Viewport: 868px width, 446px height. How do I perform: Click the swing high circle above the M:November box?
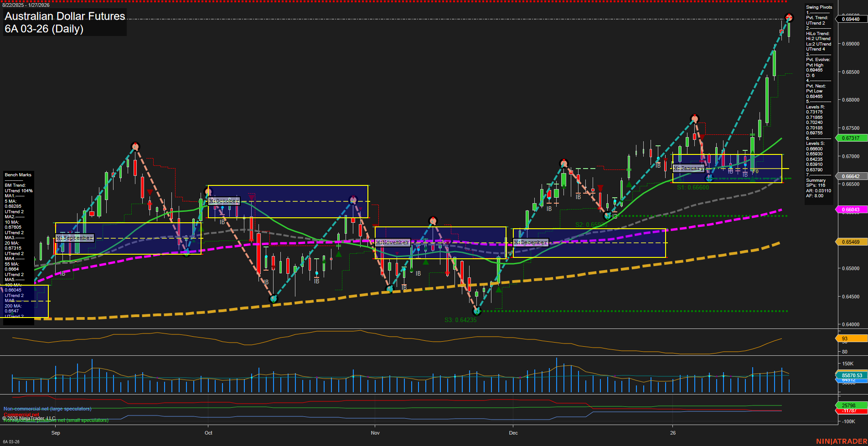[x=432, y=220]
